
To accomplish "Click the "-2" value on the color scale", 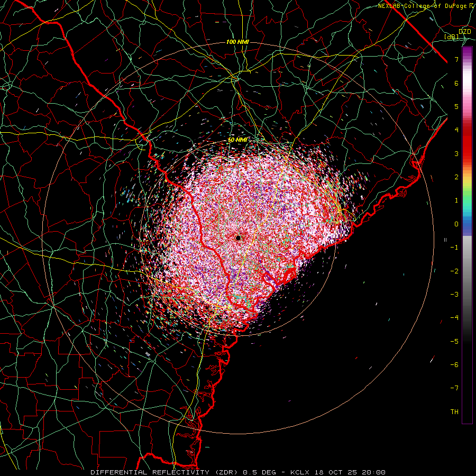I will point(454,271).
